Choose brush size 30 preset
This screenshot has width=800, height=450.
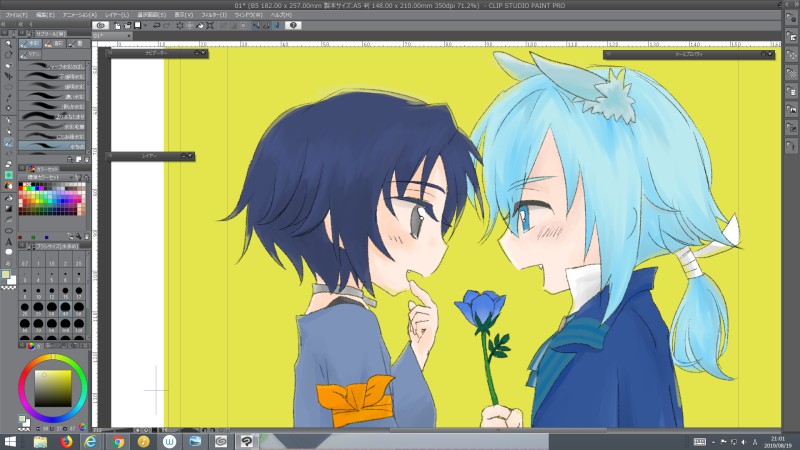52,309
